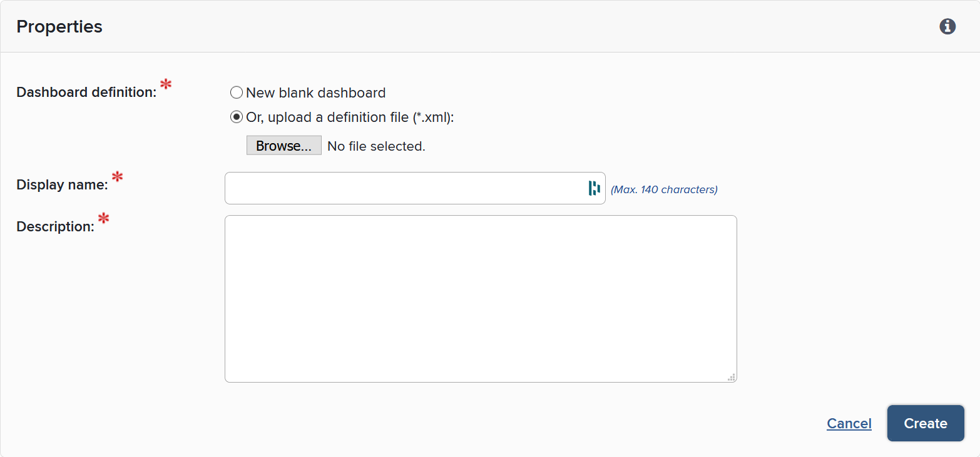
Task: Select the New blank dashboard radio button
Action: click(237, 93)
